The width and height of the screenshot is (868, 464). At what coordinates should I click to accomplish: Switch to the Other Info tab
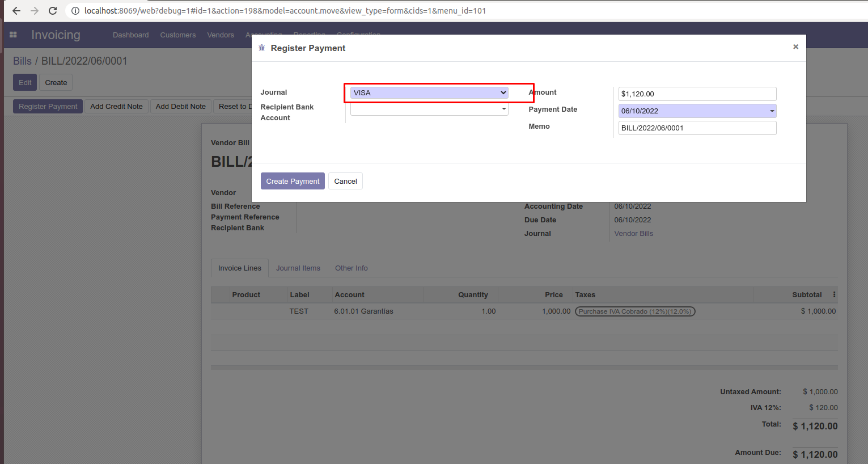(x=351, y=268)
